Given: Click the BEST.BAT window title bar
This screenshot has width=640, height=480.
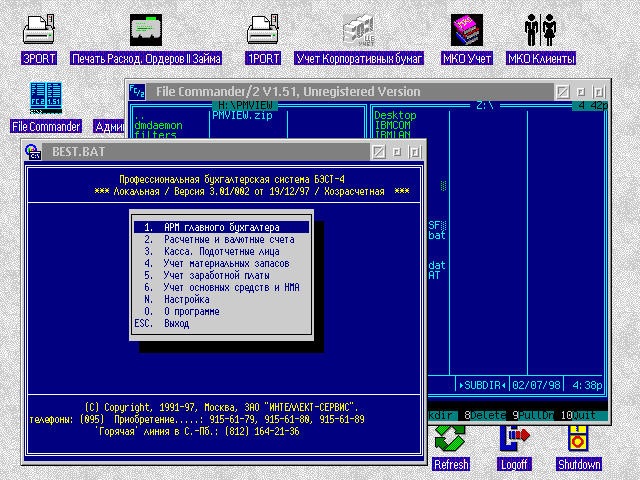Looking at the screenshot, I should click(x=204, y=152).
